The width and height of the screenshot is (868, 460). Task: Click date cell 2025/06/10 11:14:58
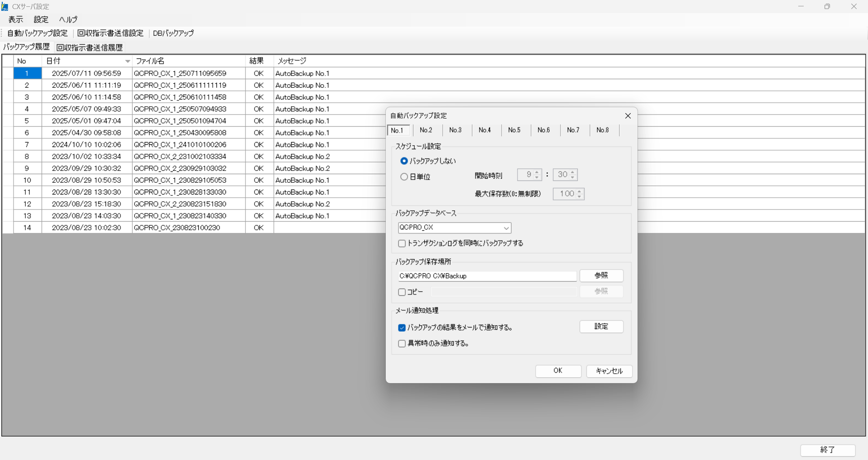pyautogui.click(x=86, y=97)
